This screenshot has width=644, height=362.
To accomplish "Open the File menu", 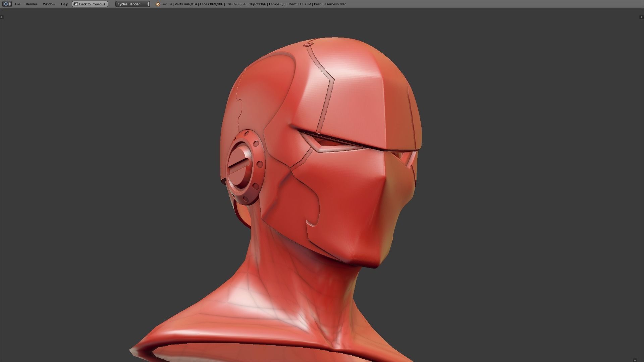I will (x=17, y=4).
